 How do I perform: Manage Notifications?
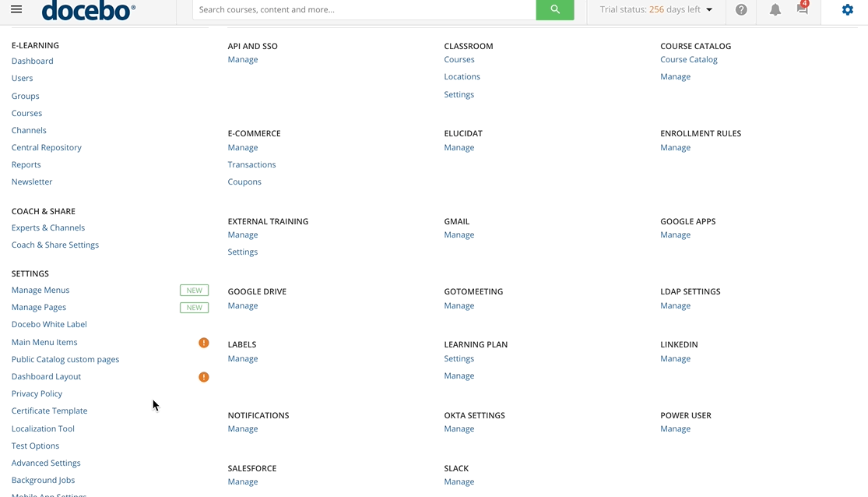tap(243, 429)
